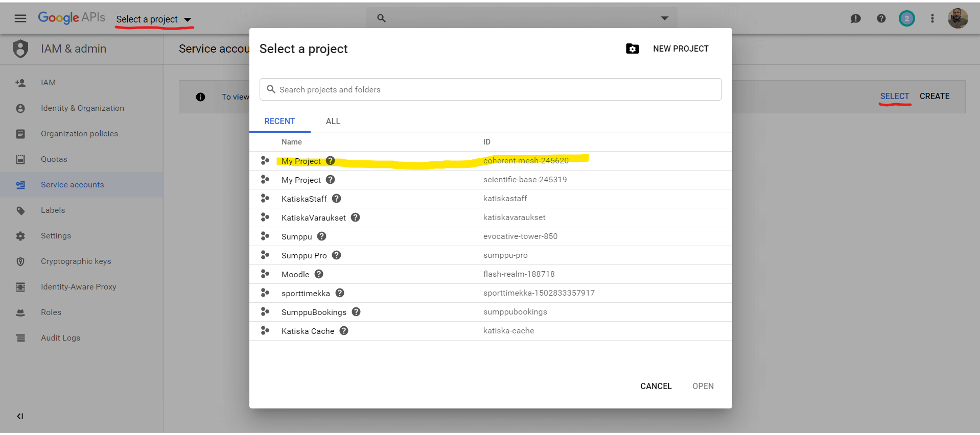Click the Search projects and folders field

(491, 89)
